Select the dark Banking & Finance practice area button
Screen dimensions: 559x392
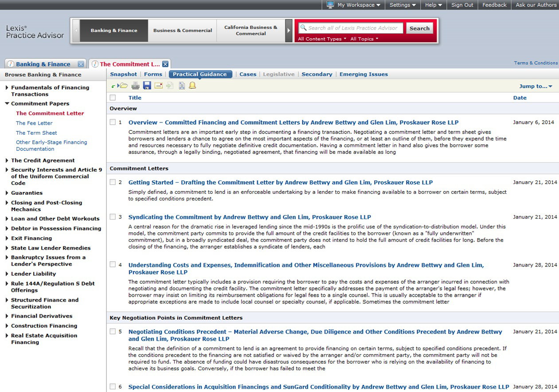pos(114,31)
